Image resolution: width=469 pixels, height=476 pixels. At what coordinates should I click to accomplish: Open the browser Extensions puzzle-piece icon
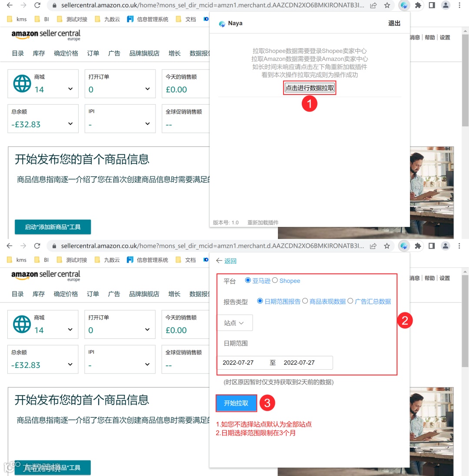(418, 5)
